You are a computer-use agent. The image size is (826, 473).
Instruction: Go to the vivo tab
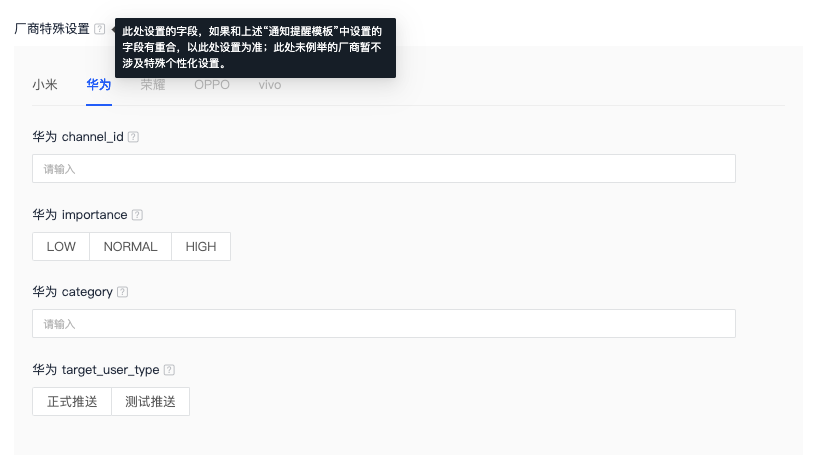pyautogui.click(x=270, y=85)
